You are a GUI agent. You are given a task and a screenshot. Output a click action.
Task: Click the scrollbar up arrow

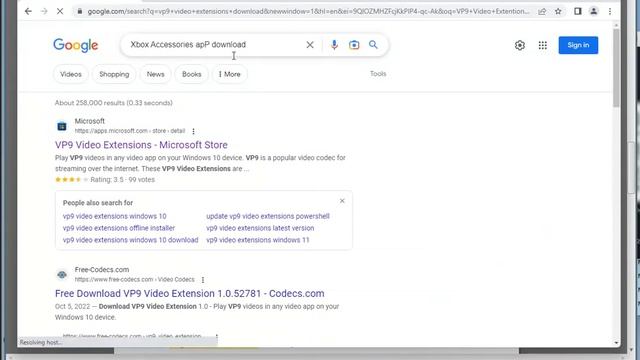[616, 25]
